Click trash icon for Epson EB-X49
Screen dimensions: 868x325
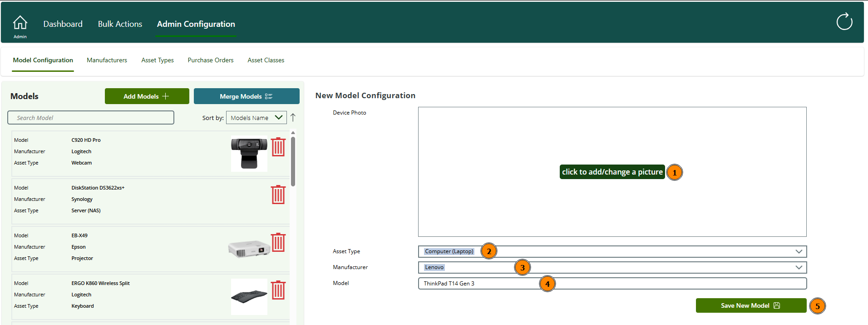[278, 242]
